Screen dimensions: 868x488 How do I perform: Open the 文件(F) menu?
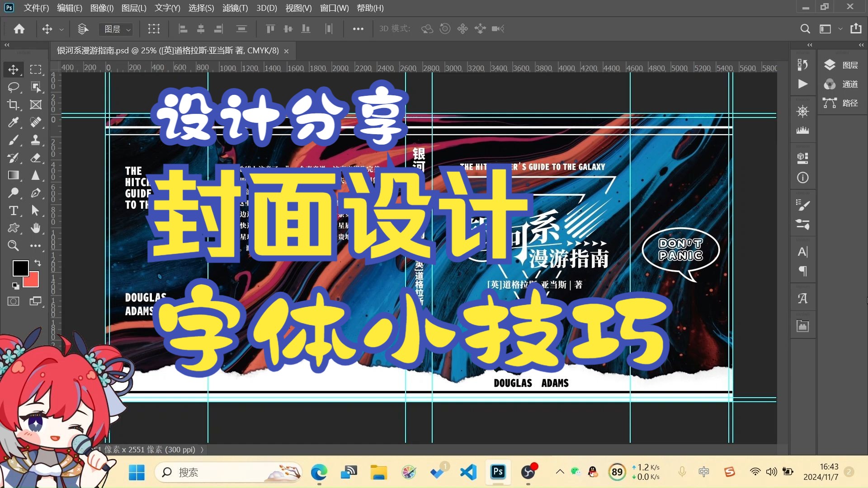pyautogui.click(x=36, y=8)
